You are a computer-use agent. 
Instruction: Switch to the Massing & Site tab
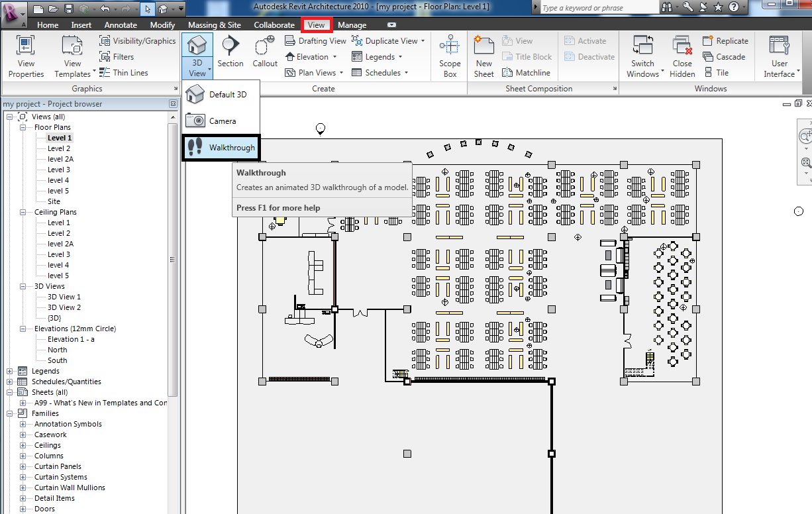point(215,25)
